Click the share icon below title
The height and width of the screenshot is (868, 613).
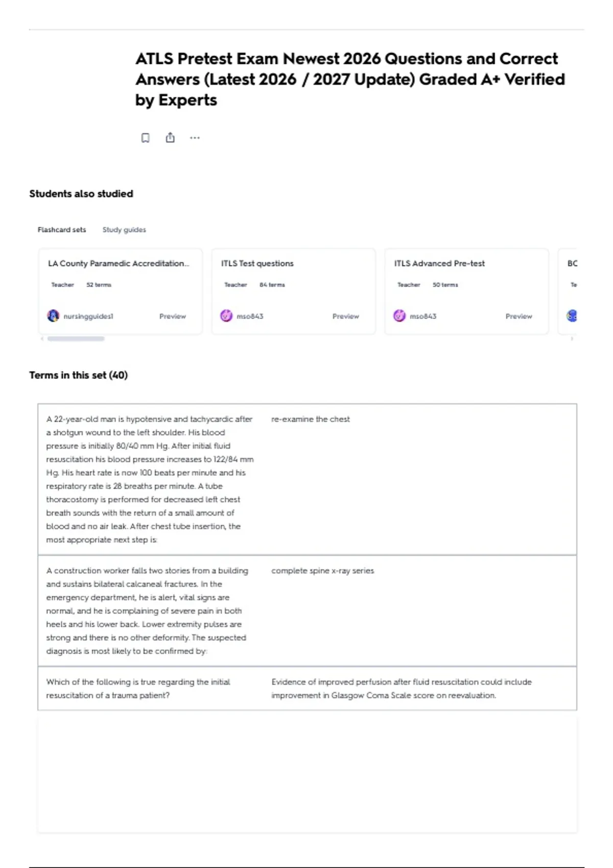(170, 137)
